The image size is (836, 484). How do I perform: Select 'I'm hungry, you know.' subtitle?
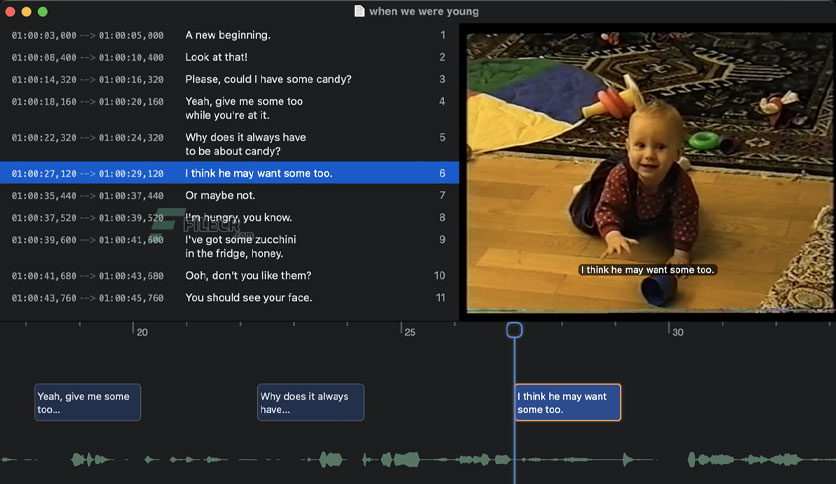coord(229,217)
